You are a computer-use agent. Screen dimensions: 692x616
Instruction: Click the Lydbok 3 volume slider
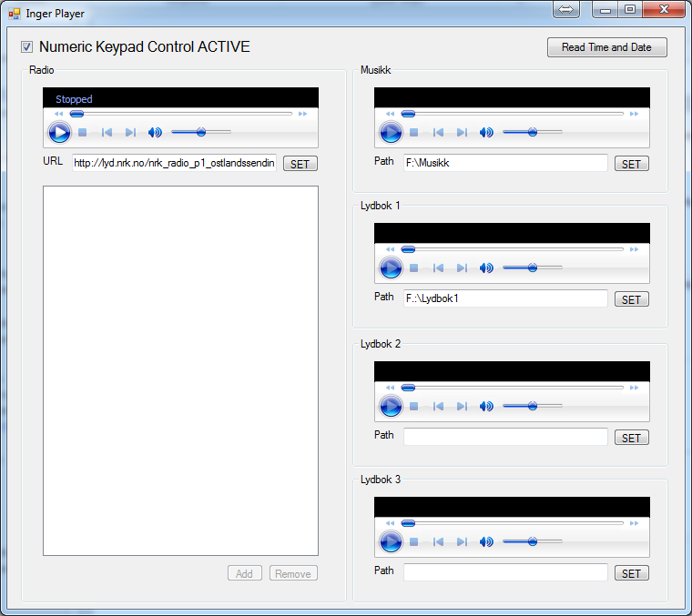[533, 541]
